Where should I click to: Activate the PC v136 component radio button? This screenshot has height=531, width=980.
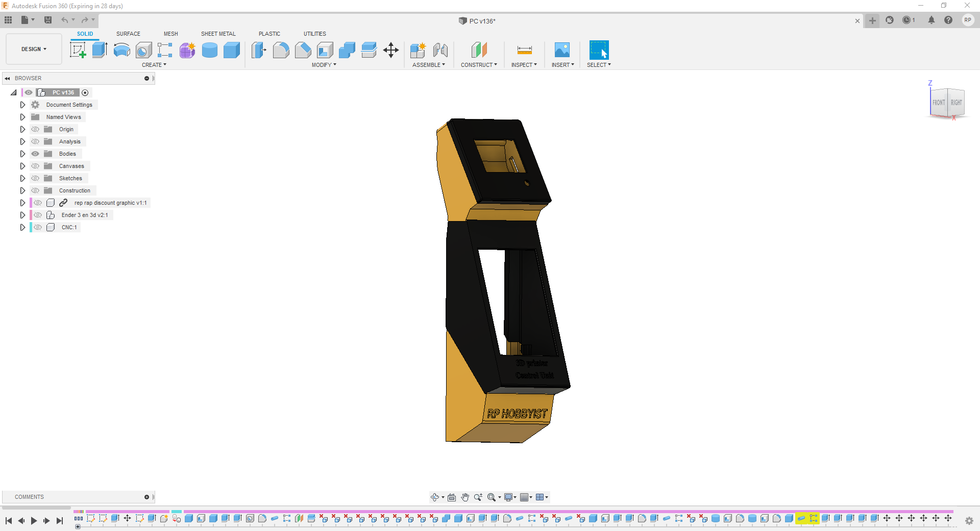[85, 92]
